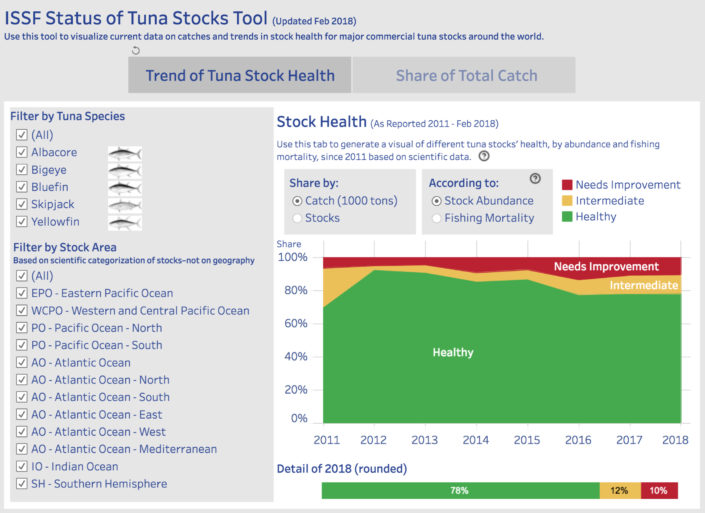Click the Yellowfin fish image
The width and height of the screenshot is (705, 513).
125,223
